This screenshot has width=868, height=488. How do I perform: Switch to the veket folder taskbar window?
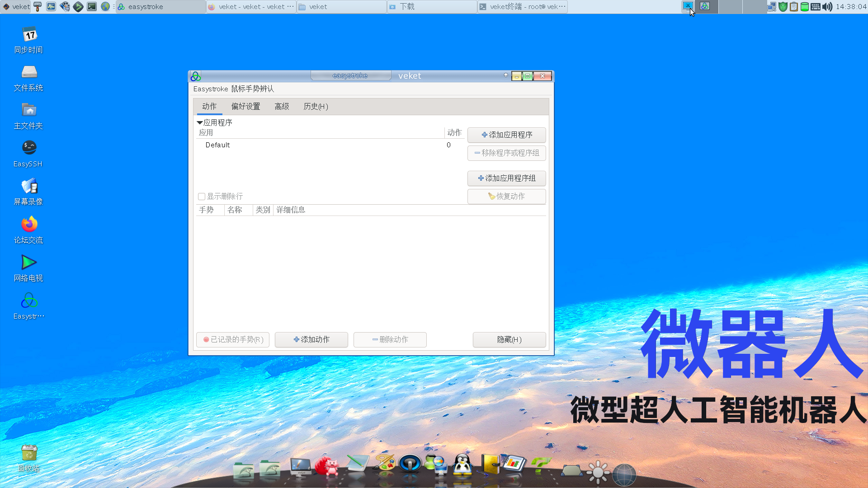pos(341,6)
